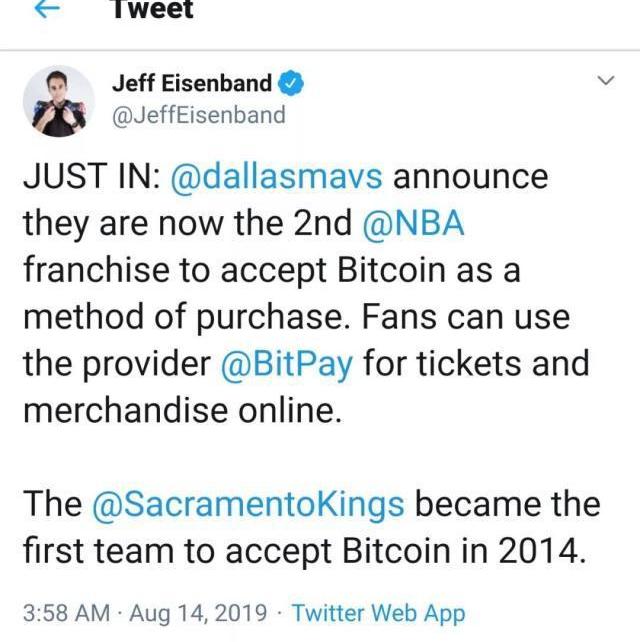Open the @dallasmavs mention
The height and width of the screenshot is (642, 640).
[x=276, y=177]
